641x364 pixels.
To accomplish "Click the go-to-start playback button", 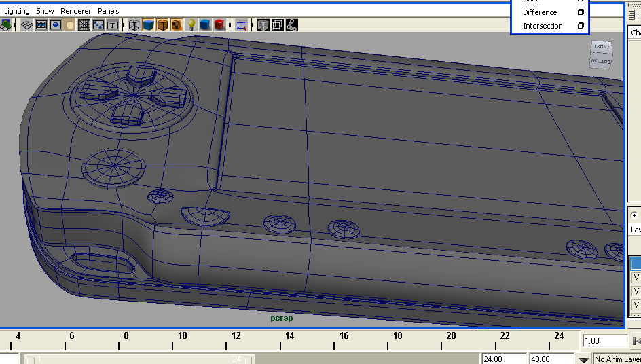I will click(636, 341).
